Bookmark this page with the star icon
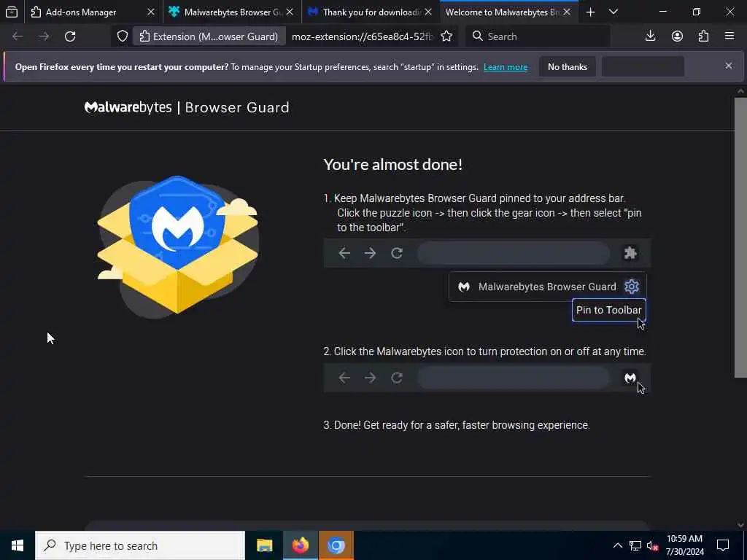Viewport: 747px width, 560px height. pyautogui.click(x=446, y=36)
